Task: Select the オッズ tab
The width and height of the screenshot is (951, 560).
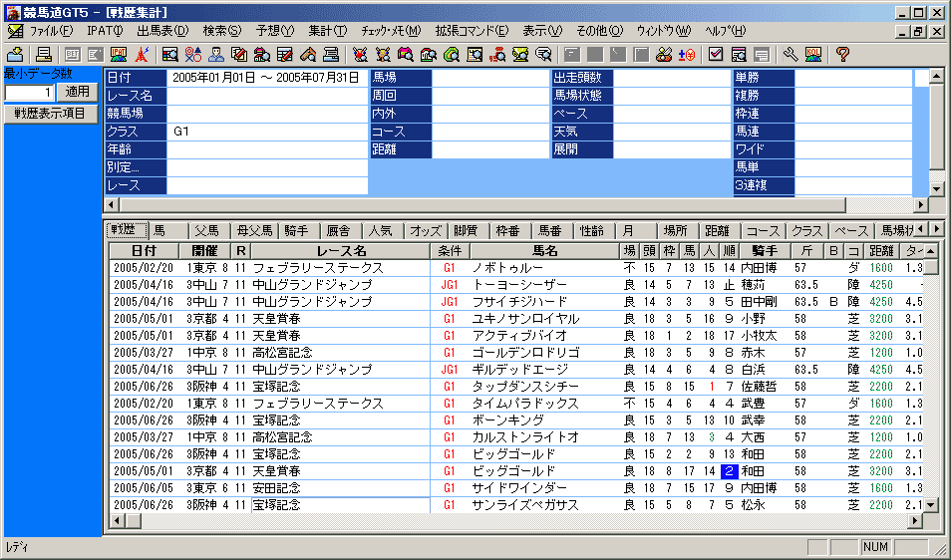Action: (x=426, y=231)
